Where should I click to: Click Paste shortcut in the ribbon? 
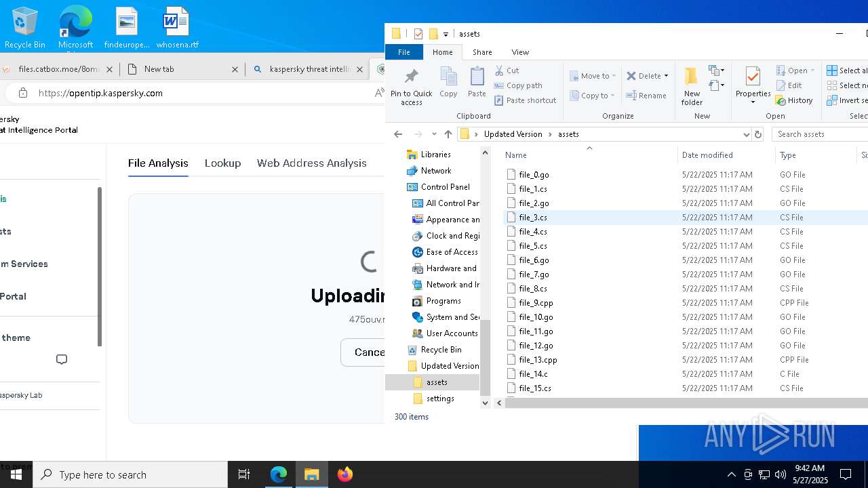click(525, 100)
